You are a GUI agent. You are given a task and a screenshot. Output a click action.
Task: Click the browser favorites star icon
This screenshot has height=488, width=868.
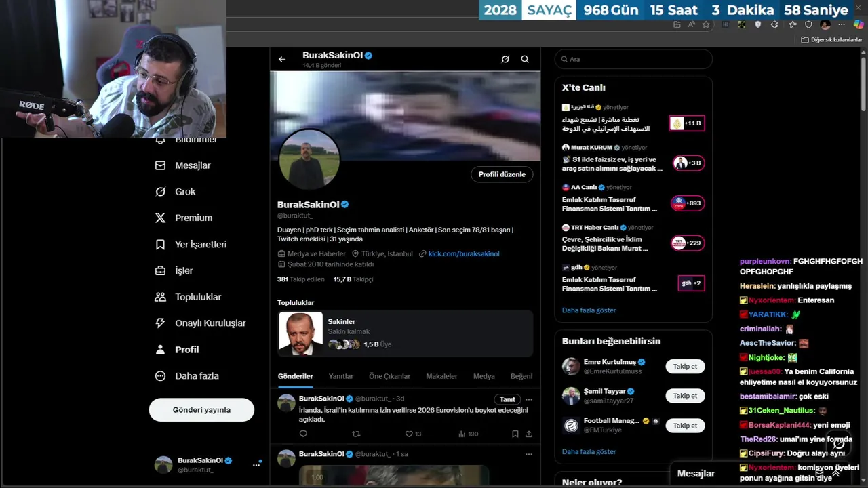[x=706, y=24]
